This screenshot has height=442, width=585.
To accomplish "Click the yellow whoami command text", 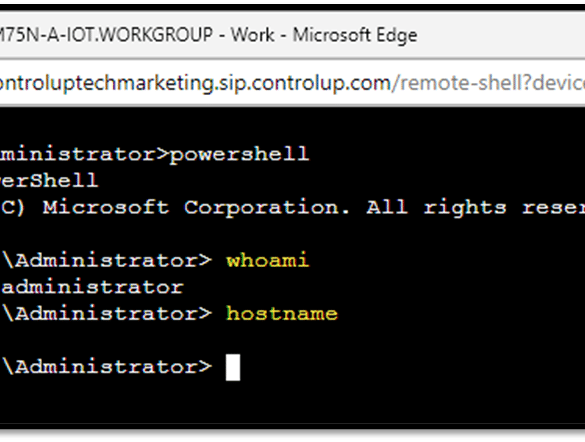I will click(268, 260).
